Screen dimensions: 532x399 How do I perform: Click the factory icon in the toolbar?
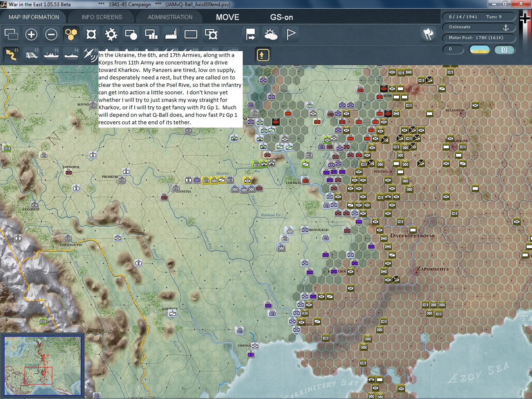pos(171,34)
